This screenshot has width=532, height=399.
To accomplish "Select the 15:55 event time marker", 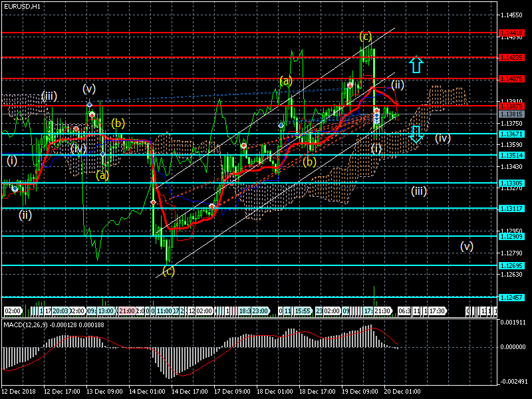I will pyautogui.click(x=303, y=311).
